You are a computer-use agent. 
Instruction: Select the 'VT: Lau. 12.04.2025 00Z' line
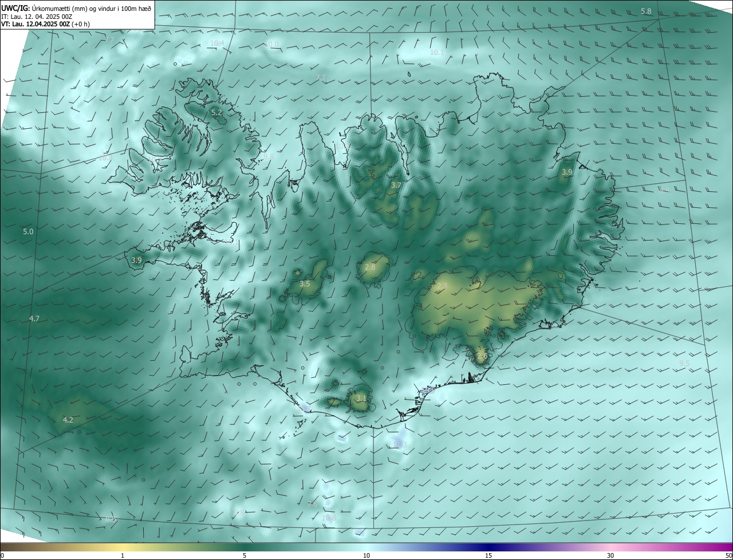point(36,24)
